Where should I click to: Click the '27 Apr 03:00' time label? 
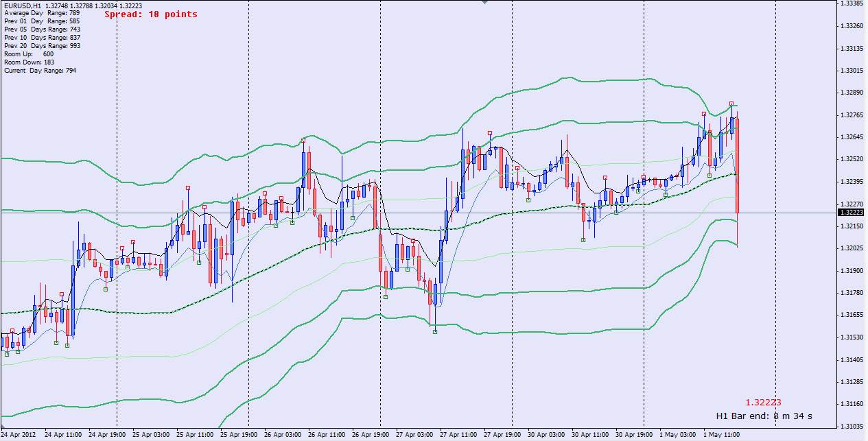click(414, 435)
